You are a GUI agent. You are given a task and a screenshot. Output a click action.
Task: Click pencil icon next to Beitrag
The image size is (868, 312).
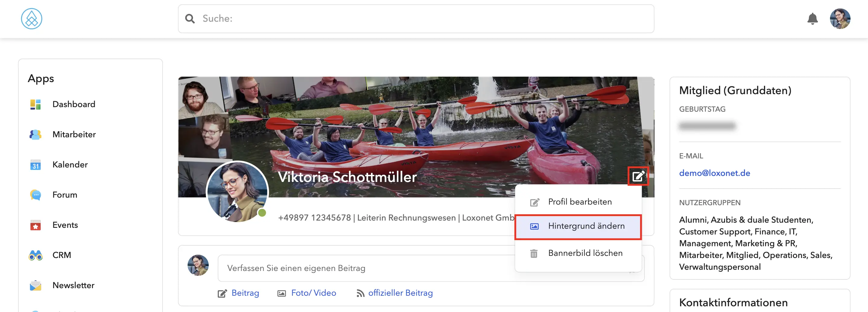[222, 294]
